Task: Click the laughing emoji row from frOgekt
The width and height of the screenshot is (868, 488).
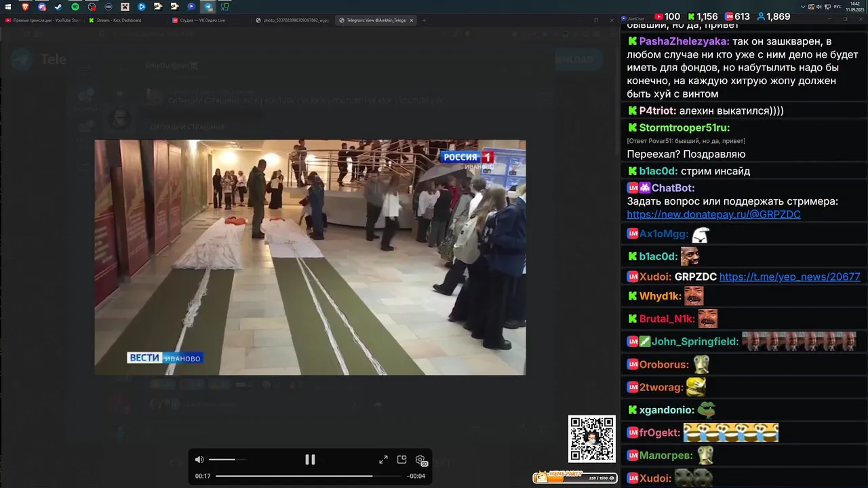Action: pos(731,432)
